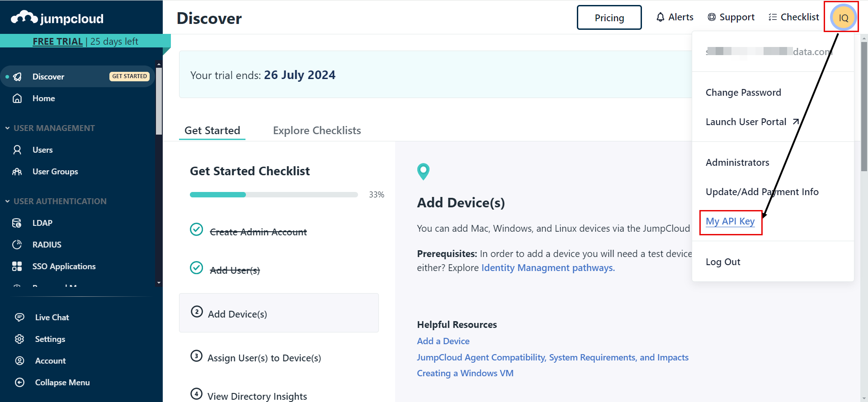Collapse the USER MANAGEMENT section
This screenshot has height=402, width=868.
coord(8,128)
